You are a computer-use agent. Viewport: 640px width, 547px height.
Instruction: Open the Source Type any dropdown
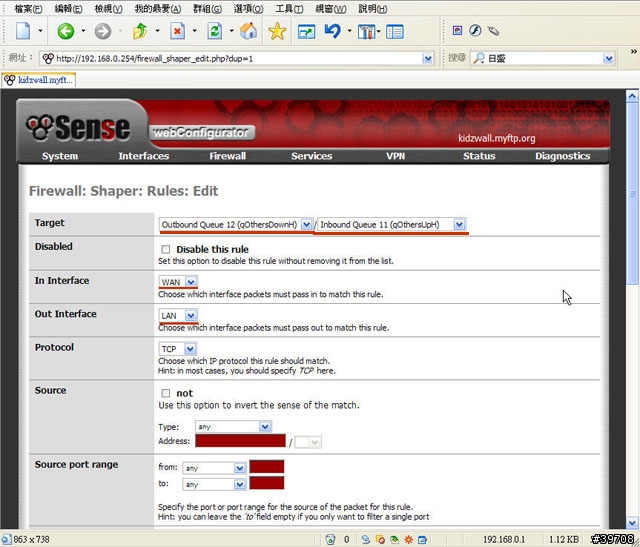(233, 427)
